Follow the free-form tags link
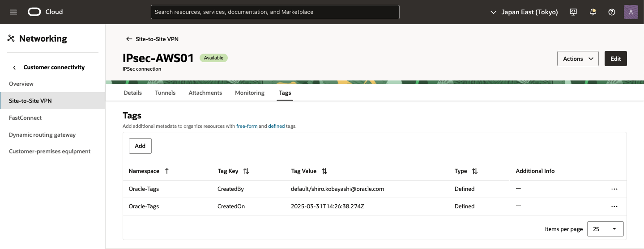The image size is (644, 249). coord(247,127)
